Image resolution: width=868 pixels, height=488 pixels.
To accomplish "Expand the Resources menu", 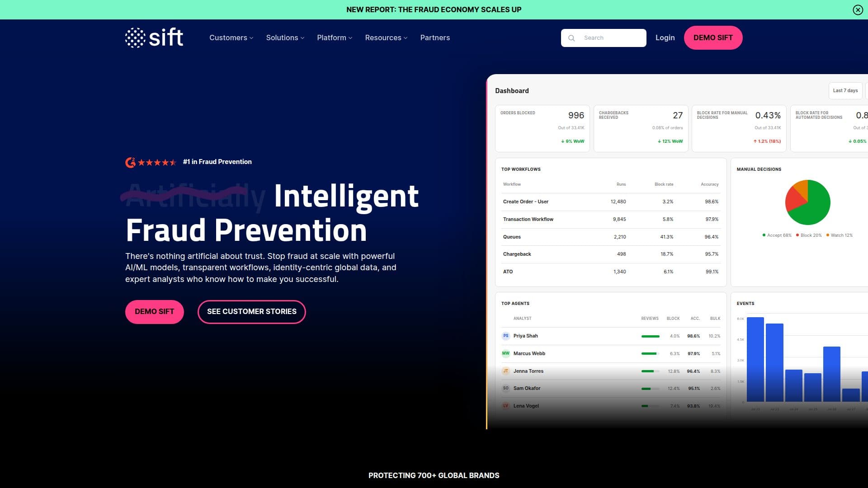I will click(386, 38).
